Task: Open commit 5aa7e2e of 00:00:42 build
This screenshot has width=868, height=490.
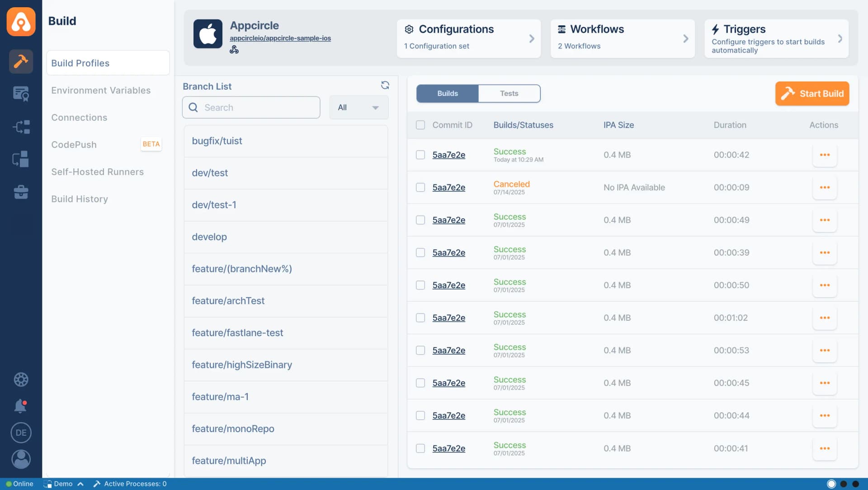Action: coord(448,155)
